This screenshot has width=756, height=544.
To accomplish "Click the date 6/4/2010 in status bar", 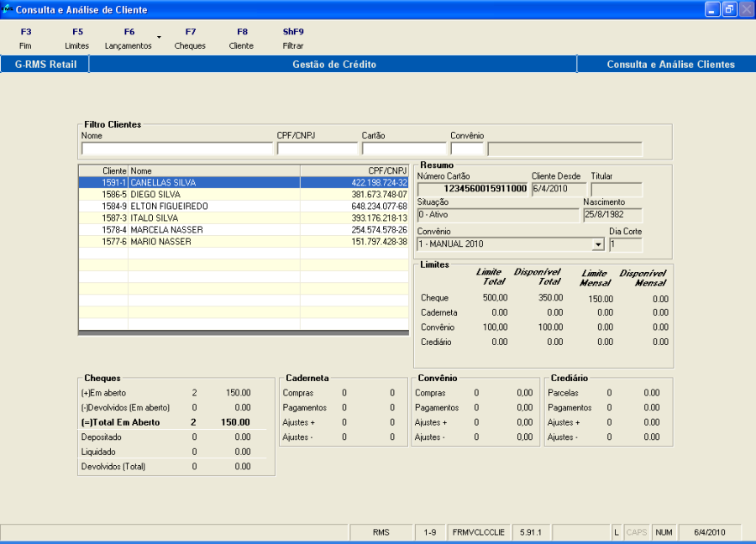I will [x=709, y=532].
